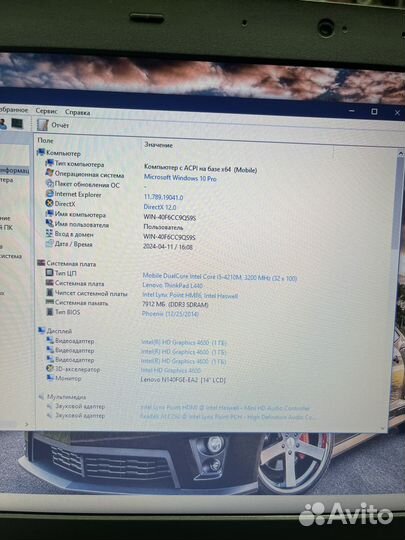Click the Операционная система Windows flag icon

click(49, 173)
